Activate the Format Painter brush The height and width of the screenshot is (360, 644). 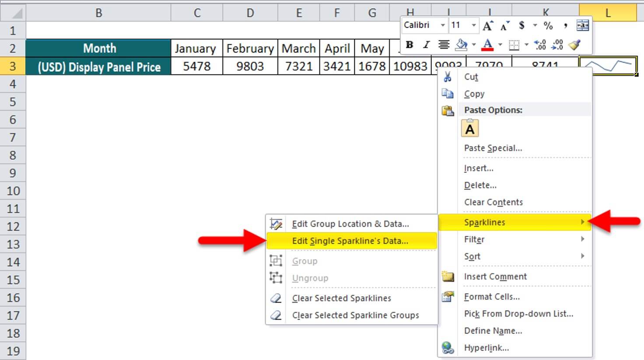click(574, 45)
